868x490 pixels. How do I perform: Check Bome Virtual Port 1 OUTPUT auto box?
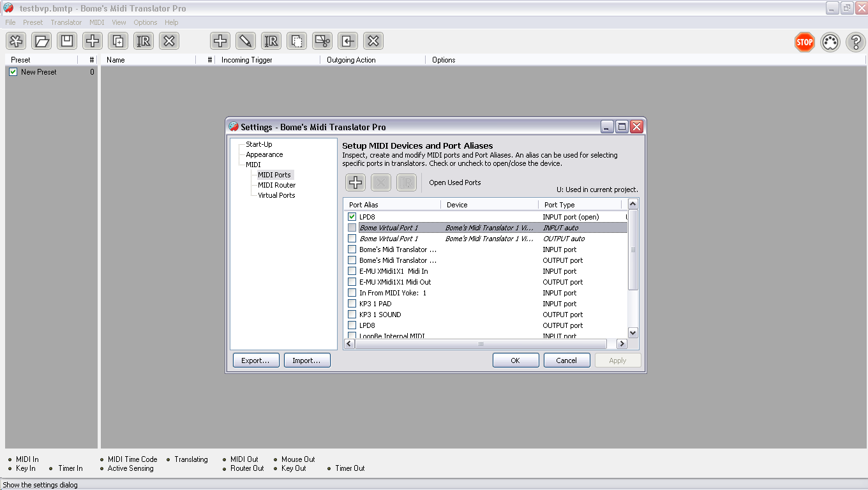coord(352,239)
